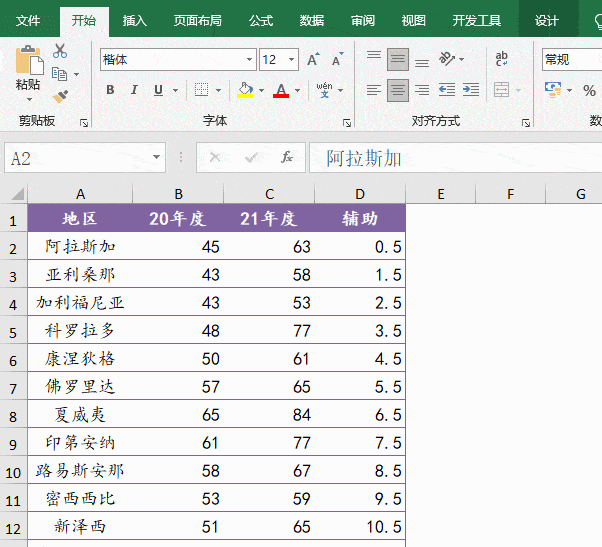Select cell with 夏威夷
Viewport: 602px width, 547px height.
(80, 414)
